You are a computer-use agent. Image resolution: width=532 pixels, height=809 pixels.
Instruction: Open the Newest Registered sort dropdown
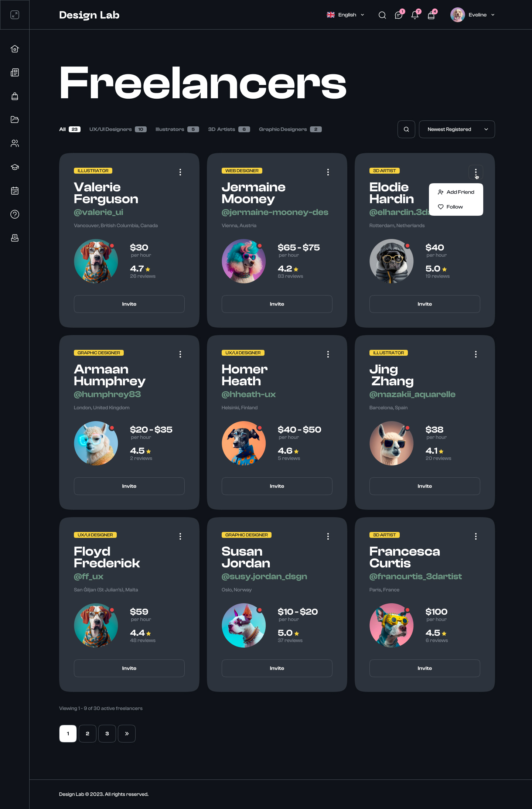(457, 129)
